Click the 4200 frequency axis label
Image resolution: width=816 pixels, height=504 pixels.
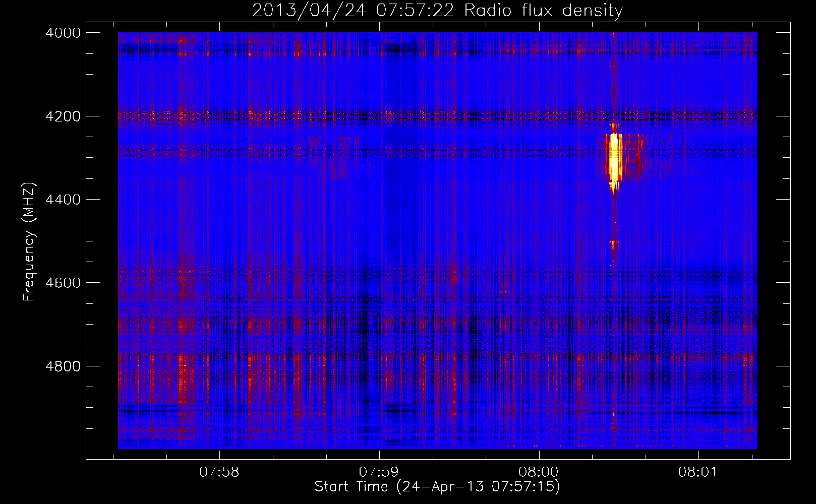coord(63,116)
